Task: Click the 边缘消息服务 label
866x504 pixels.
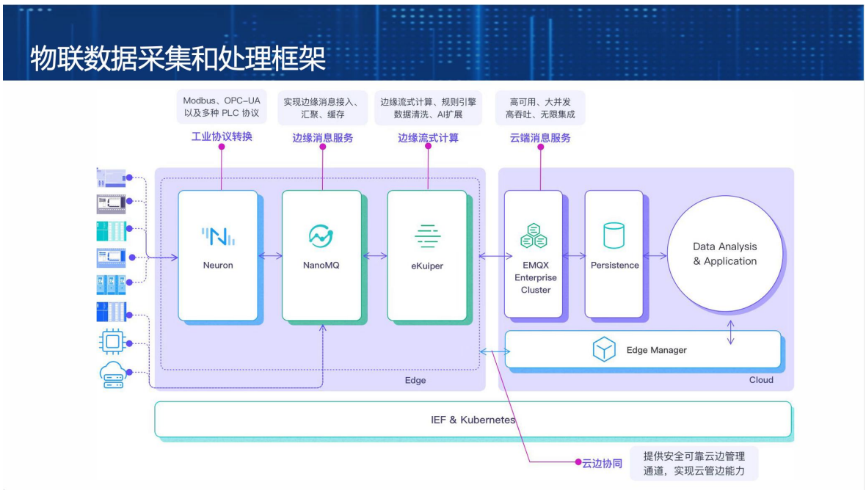Action: 322,137
